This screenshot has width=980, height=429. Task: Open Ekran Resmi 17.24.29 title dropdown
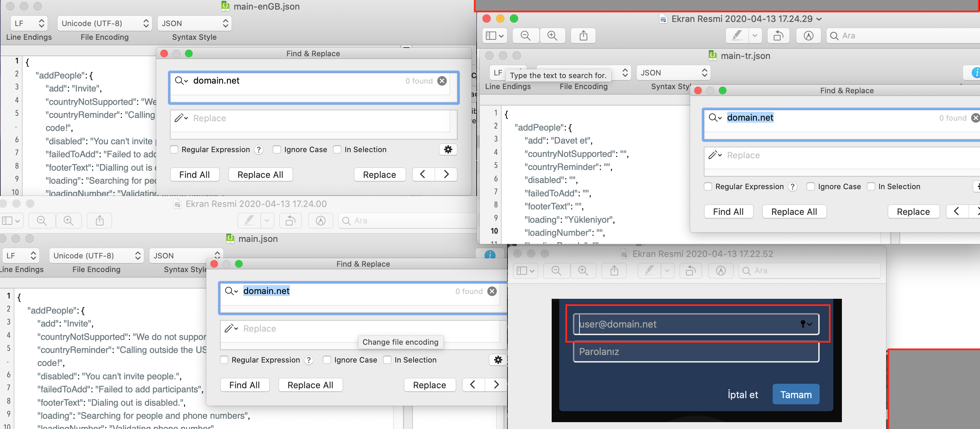pos(819,19)
